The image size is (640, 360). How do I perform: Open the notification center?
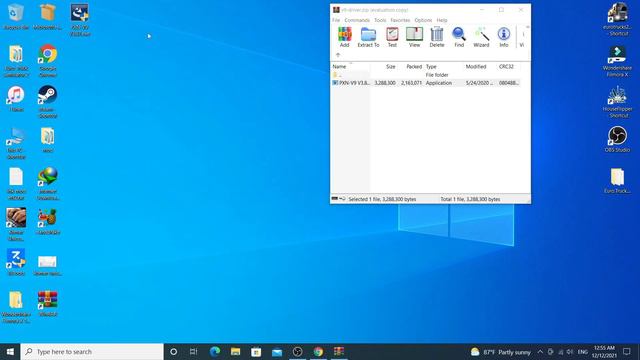click(627, 352)
